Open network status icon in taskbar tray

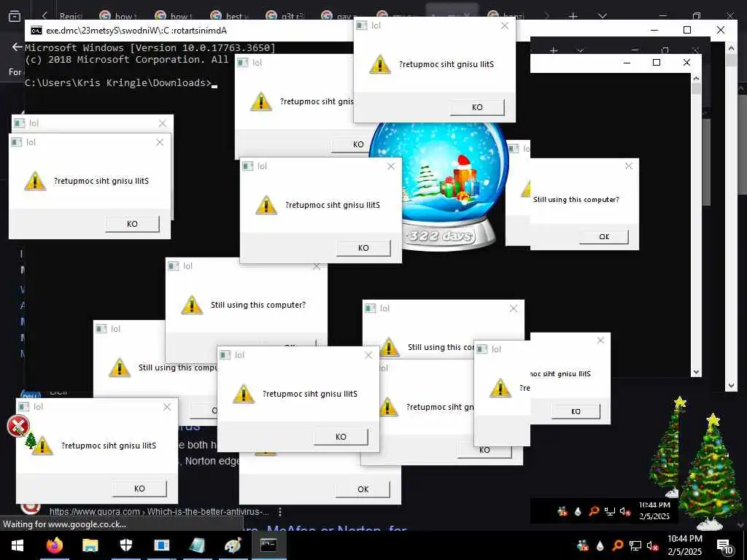(635, 545)
